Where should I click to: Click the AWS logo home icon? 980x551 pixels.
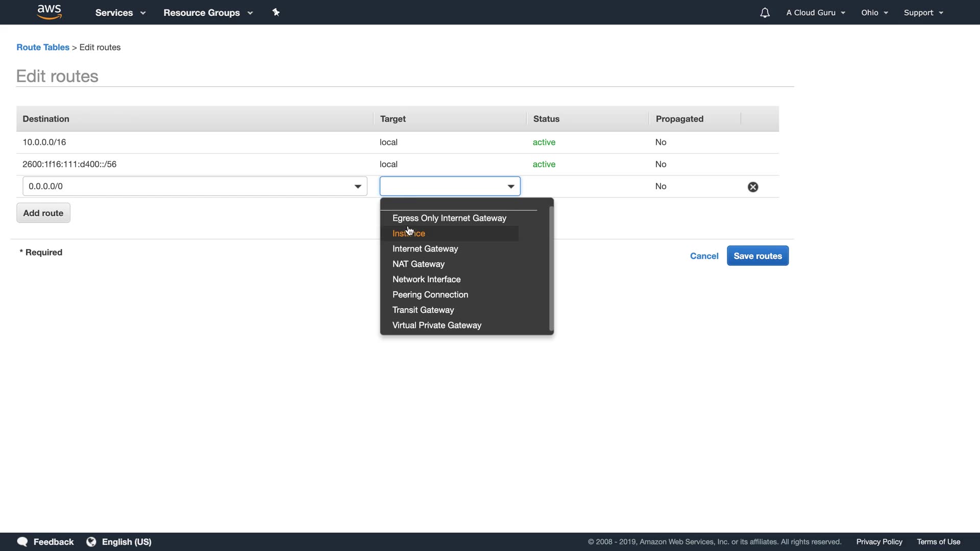click(x=50, y=12)
